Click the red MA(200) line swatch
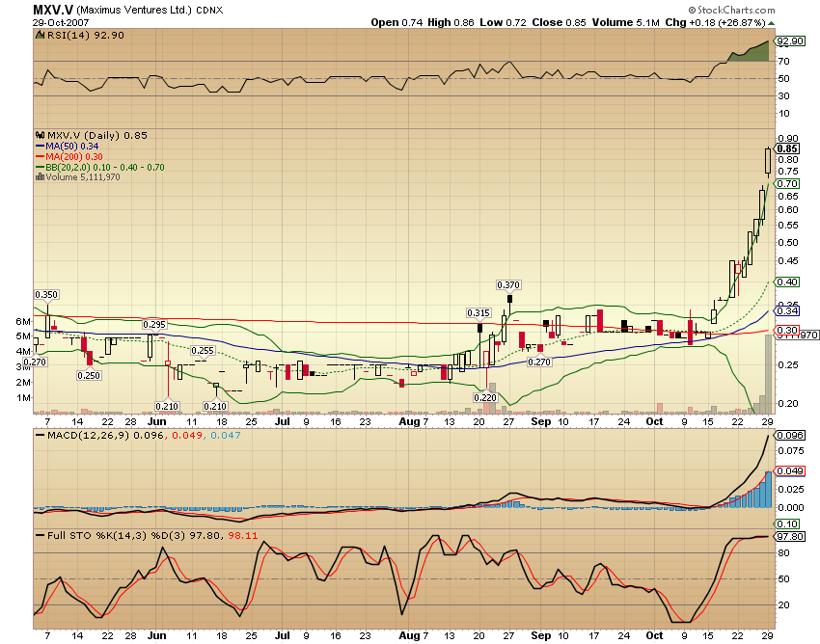Image resolution: width=820 pixels, height=644 pixels. (x=41, y=157)
